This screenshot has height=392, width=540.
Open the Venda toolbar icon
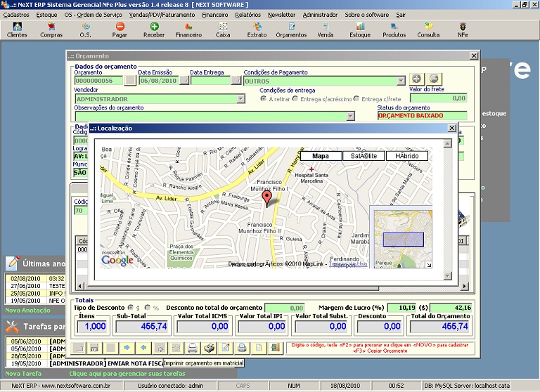[x=326, y=30]
